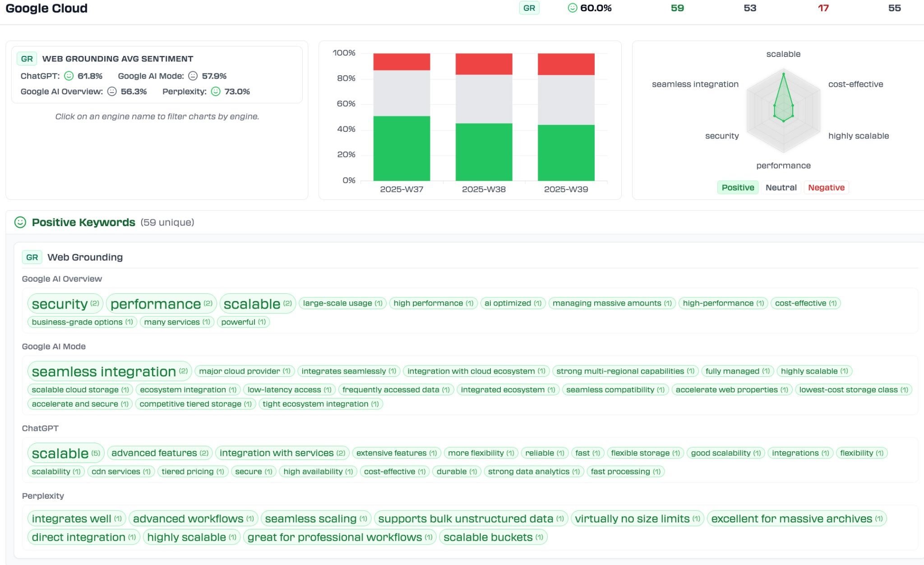Filter charts by ChatGPT engine name
Viewport: 924px width, 565px height.
(x=40, y=76)
